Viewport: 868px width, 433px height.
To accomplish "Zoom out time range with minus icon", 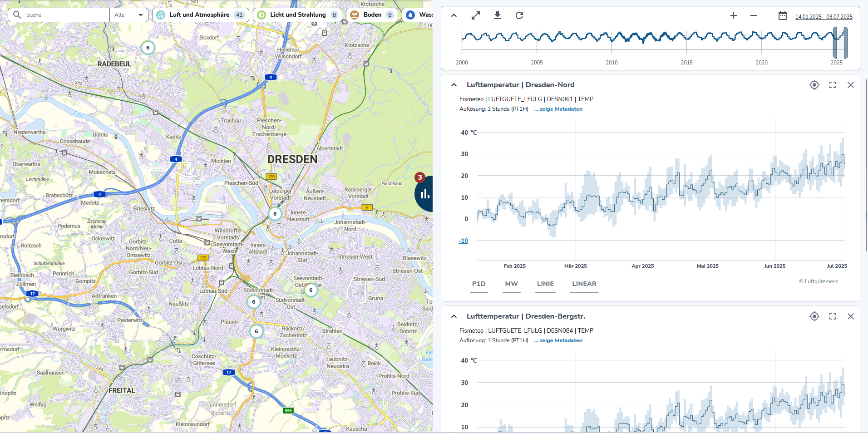I will (x=754, y=15).
